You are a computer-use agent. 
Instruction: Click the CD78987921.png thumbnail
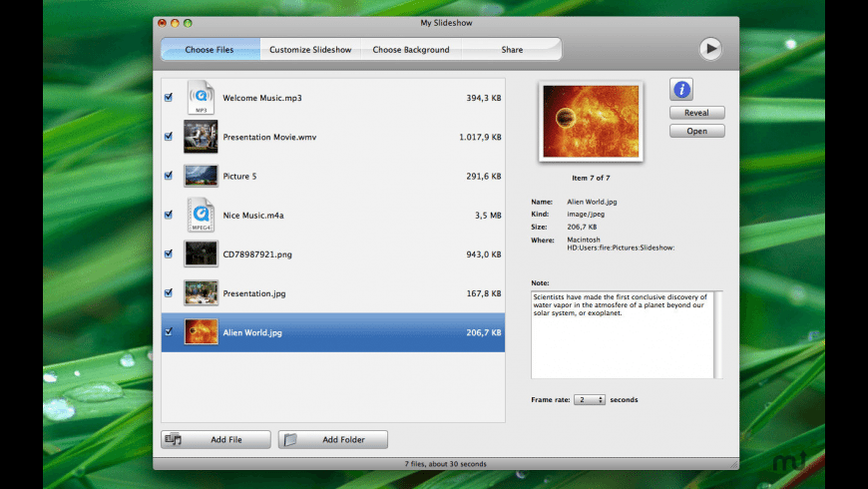pyautogui.click(x=201, y=254)
